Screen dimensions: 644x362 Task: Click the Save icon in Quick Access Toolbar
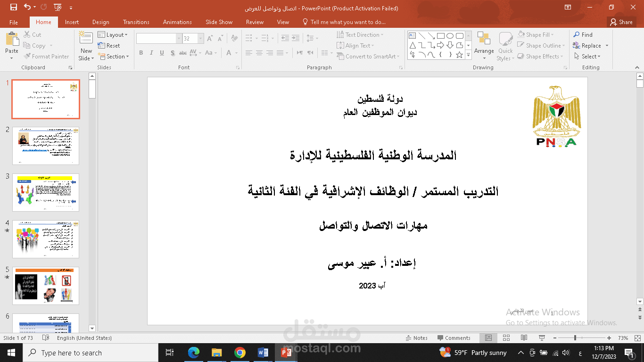13,7
